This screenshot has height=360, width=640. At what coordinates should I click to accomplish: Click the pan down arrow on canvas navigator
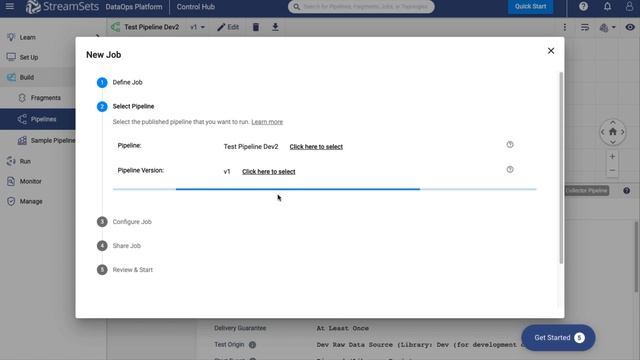tap(613, 142)
